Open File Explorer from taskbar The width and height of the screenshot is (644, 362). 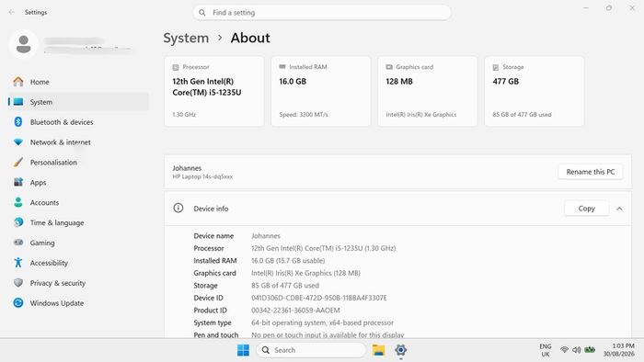(x=378, y=350)
